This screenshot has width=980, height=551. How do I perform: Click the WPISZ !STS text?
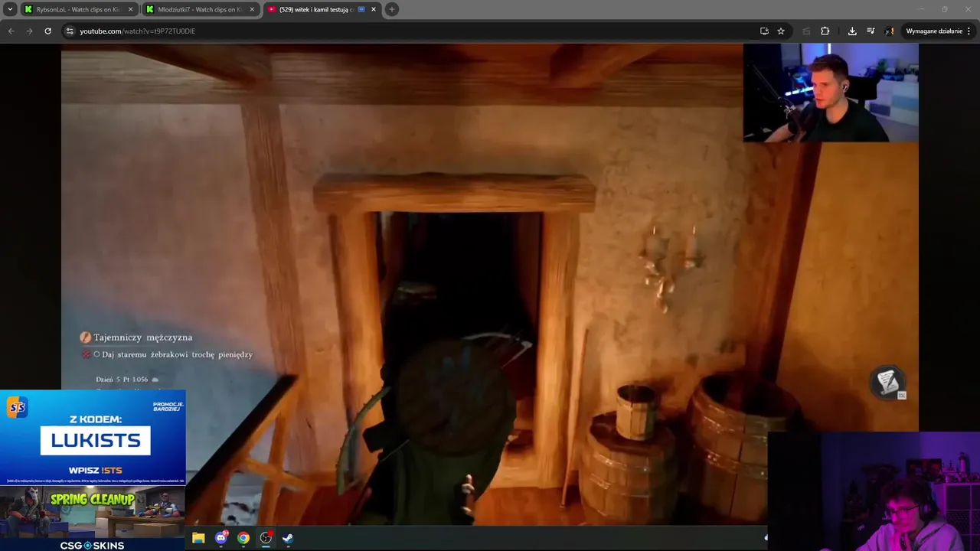tap(96, 470)
